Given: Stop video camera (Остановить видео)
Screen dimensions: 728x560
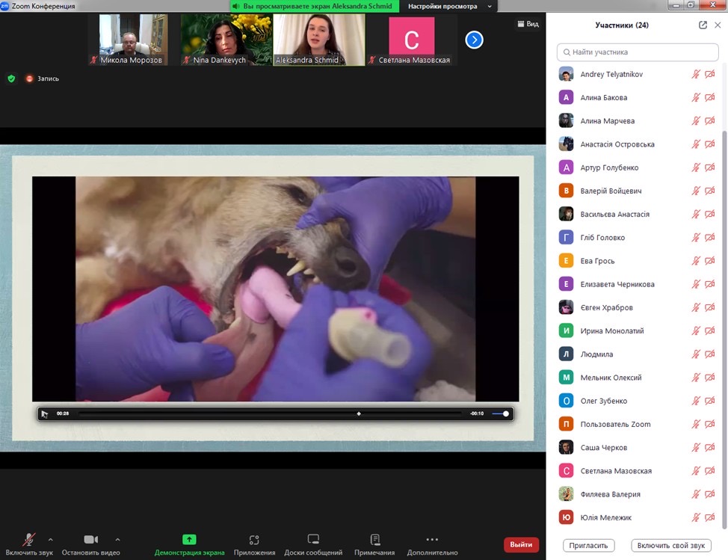Looking at the screenshot, I should point(90,540).
